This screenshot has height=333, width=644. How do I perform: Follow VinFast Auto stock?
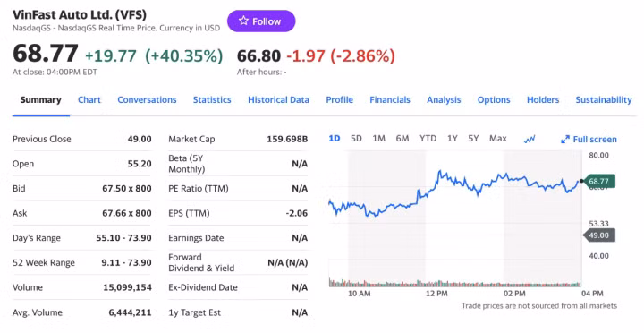pos(261,21)
